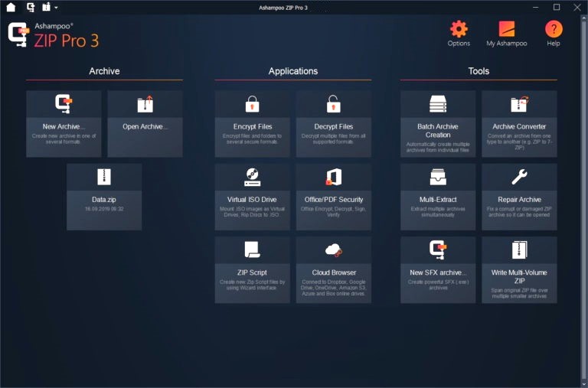The width and height of the screenshot is (588, 388).
Task: Maximize the Ashampoo ZIP Pro window
Action: (x=557, y=7)
